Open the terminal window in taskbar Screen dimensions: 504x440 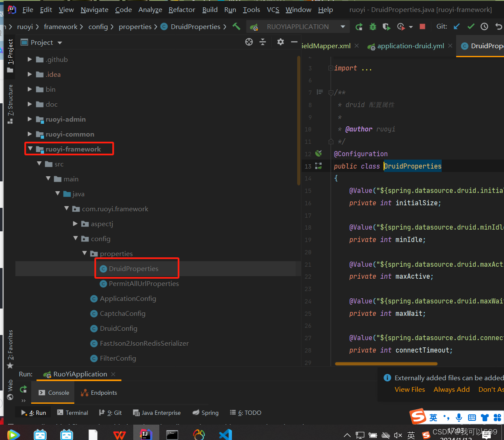tap(172, 435)
